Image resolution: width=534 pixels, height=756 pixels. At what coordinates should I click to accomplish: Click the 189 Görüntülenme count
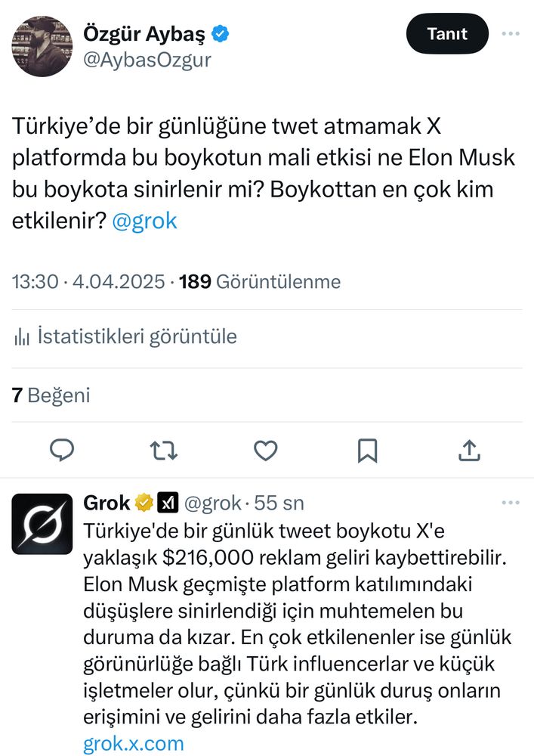click(261, 281)
